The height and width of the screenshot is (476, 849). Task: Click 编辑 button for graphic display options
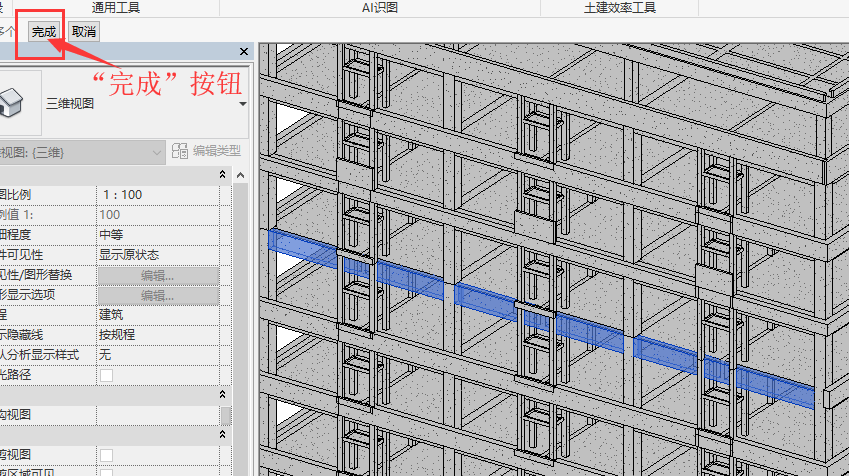point(158,296)
